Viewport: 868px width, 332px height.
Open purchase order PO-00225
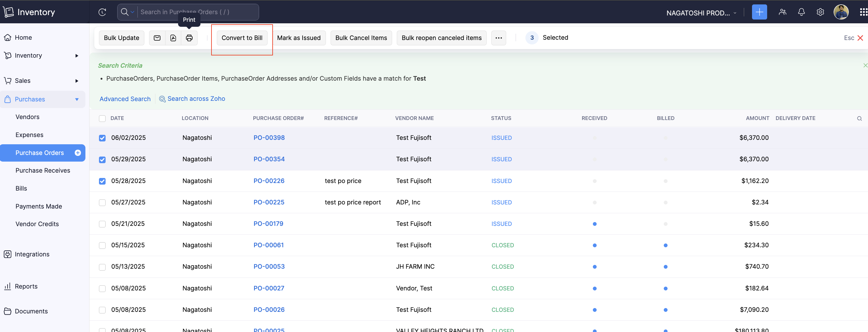(x=269, y=202)
